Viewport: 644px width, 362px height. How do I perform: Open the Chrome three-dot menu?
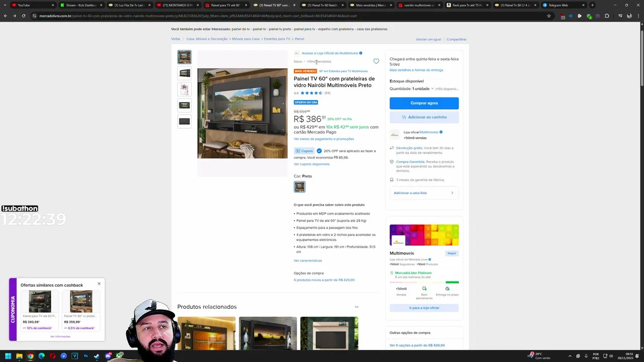[x=638, y=16]
